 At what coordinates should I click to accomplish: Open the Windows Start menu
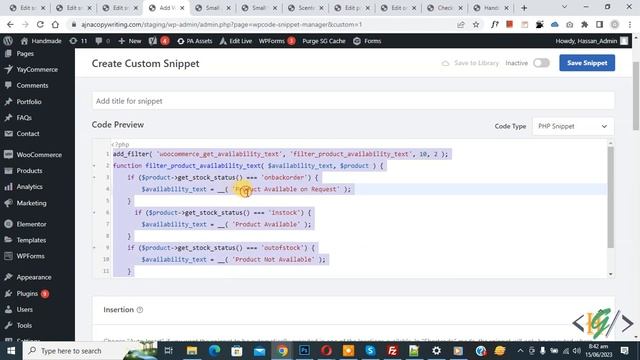point(11,351)
